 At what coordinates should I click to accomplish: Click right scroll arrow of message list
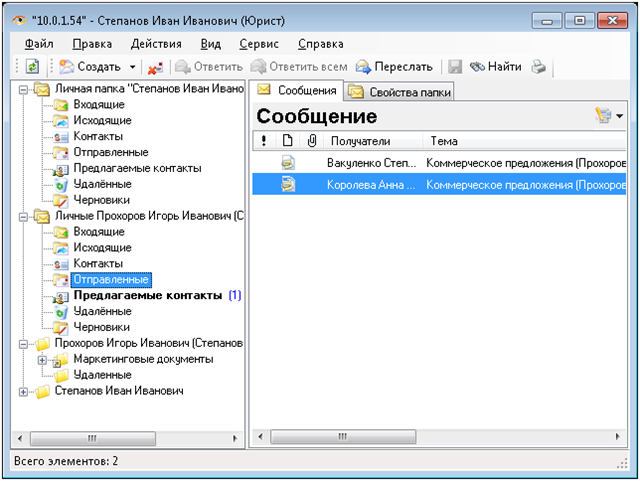[618, 436]
